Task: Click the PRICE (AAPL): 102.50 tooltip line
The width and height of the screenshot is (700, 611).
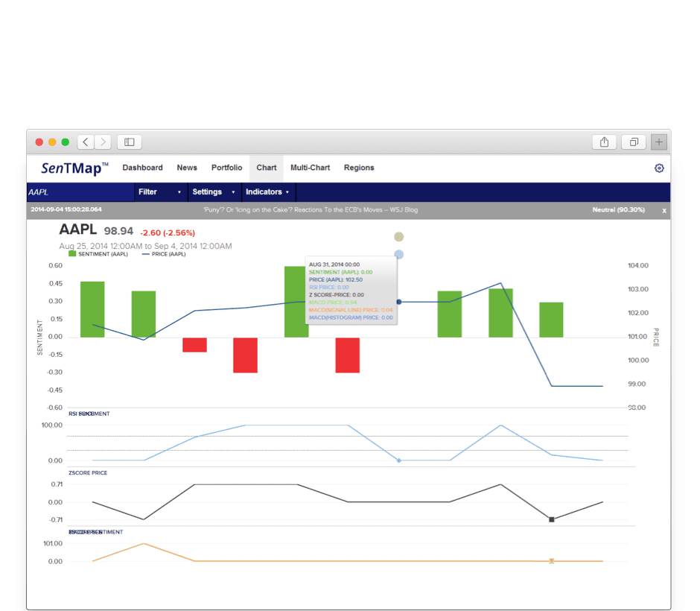Action: tap(336, 279)
